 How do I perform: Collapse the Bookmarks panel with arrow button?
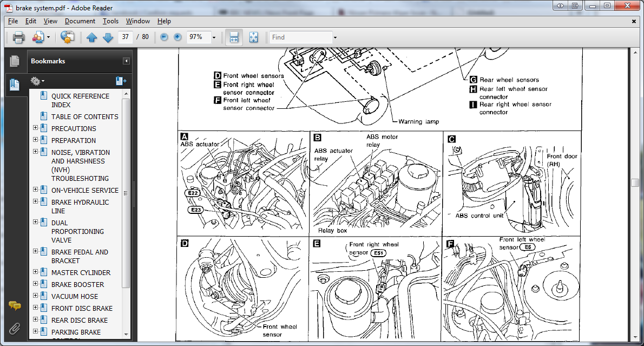126,61
